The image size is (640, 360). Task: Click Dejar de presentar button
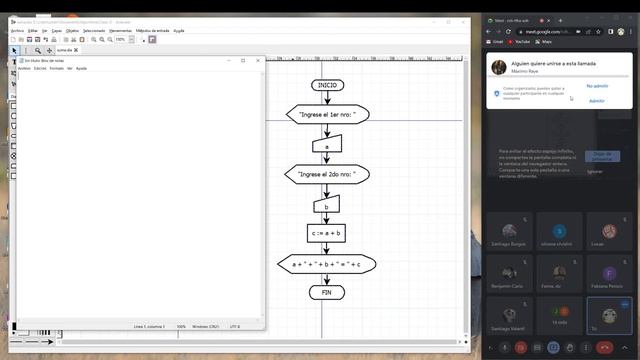pyautogui.click(x=602, y=156)
